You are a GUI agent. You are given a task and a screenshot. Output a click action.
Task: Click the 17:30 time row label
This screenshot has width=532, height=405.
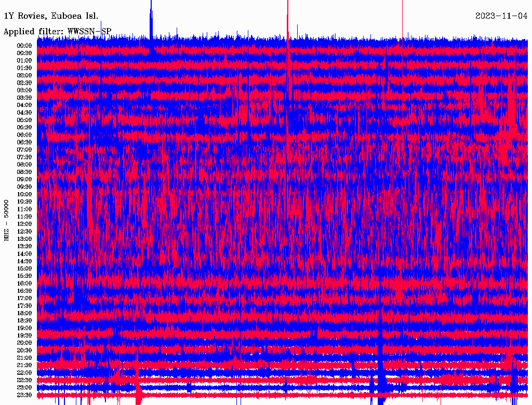pos(24,306)
